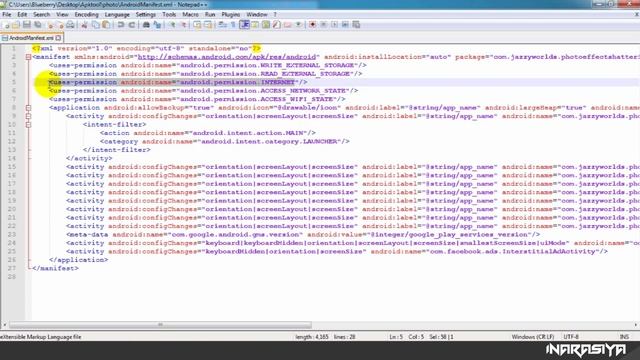Select the AndroidManifest.xml tab
The height and width of the screenshot is (360, 640).
pos(31,38)
